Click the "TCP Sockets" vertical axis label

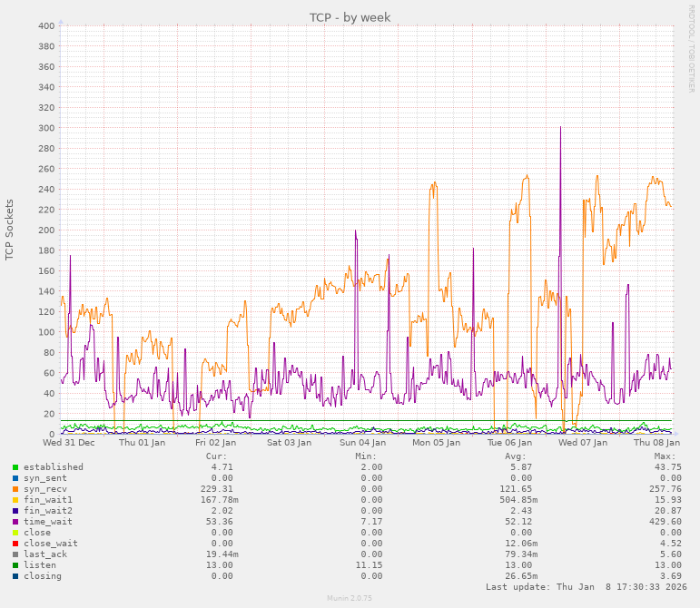pos(10,230)
